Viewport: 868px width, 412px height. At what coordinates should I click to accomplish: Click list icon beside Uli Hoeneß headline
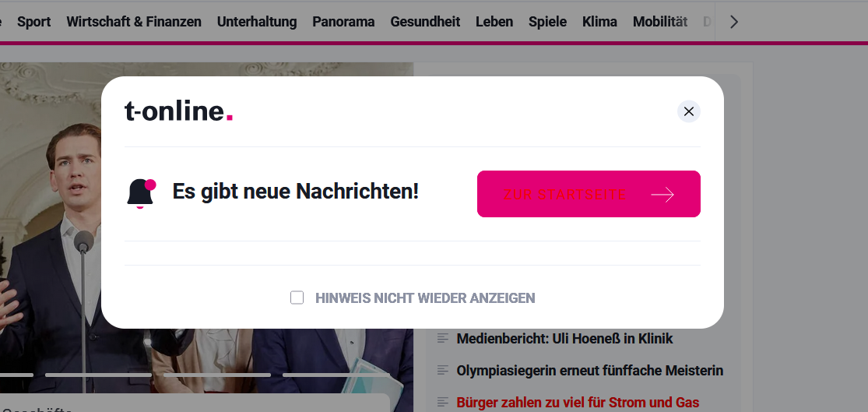pyautogui.click(x=442, y=338)
